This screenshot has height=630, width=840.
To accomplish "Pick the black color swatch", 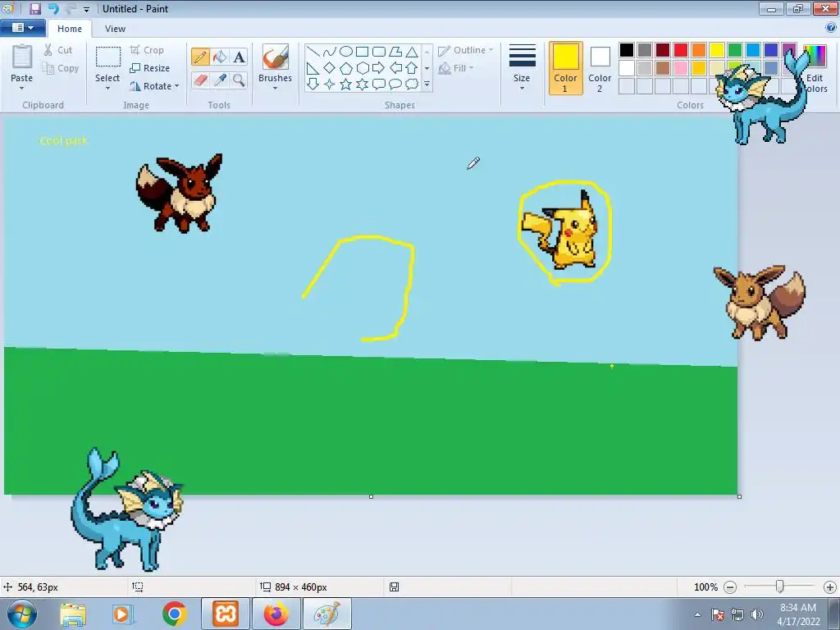I will click(x=626, y=50).
